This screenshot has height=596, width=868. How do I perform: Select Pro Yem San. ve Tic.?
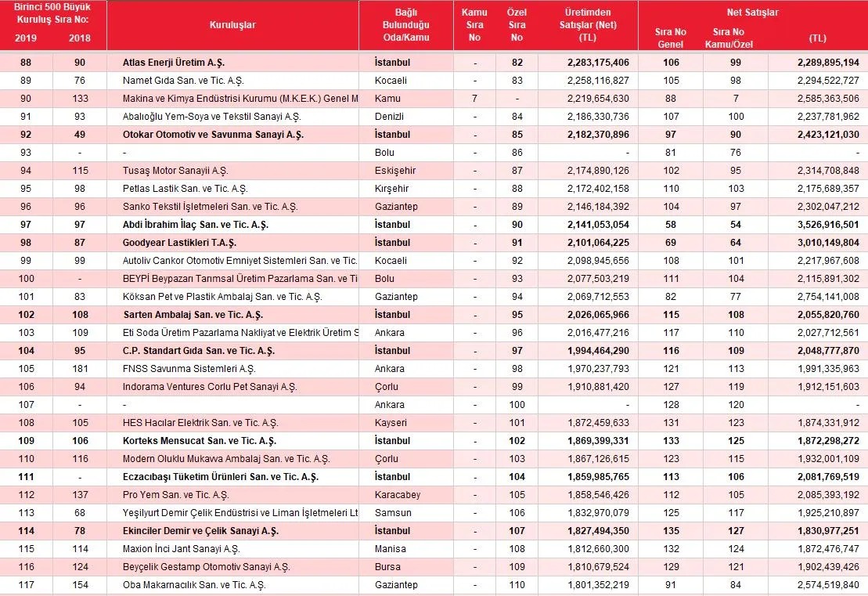(175, 495)
